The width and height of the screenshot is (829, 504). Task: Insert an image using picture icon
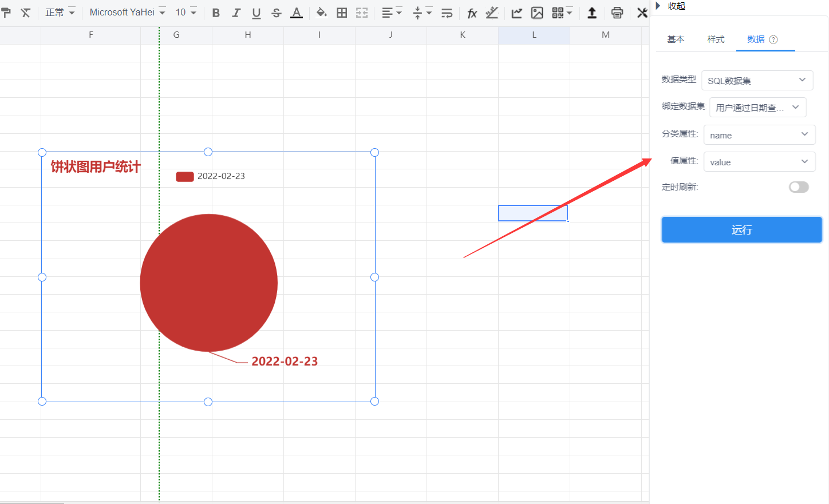pos(537,13)
